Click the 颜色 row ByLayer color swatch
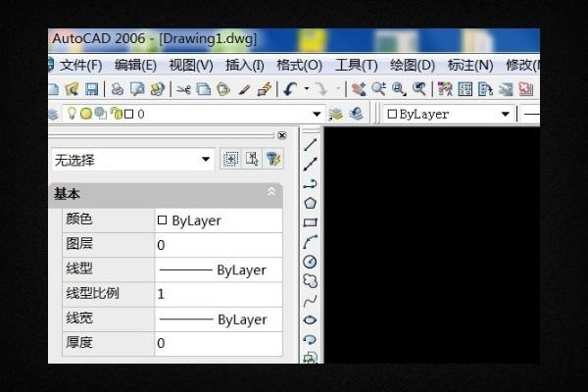 (162, 220)
